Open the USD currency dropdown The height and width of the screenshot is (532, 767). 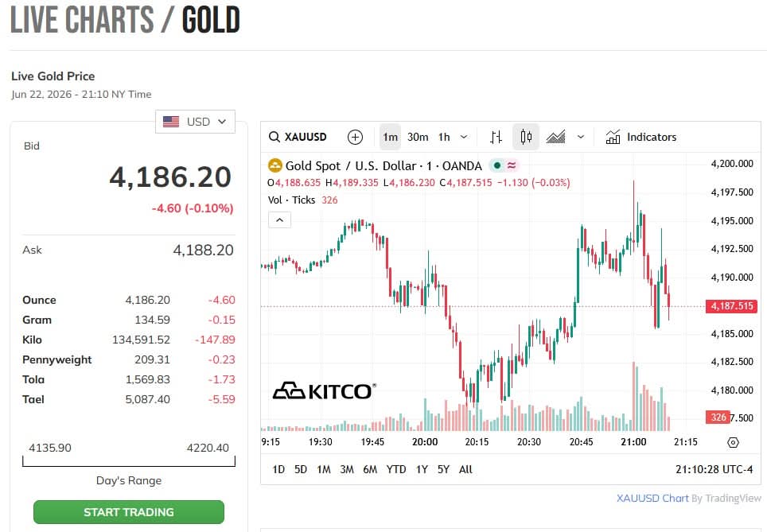(195, 122)
